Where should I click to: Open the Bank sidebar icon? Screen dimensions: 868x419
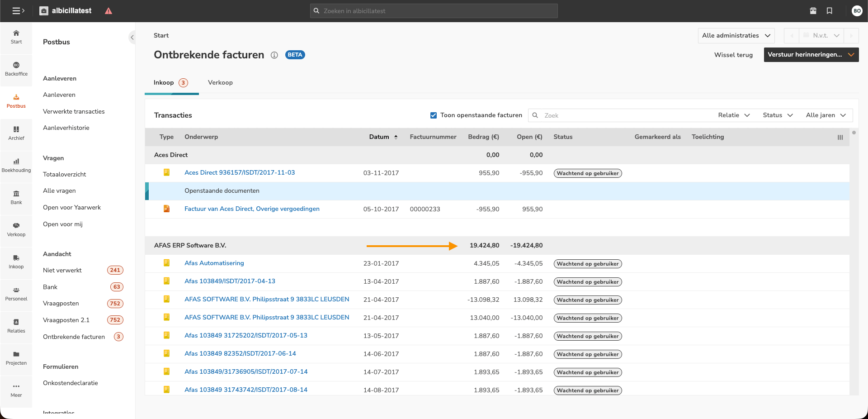16,197
